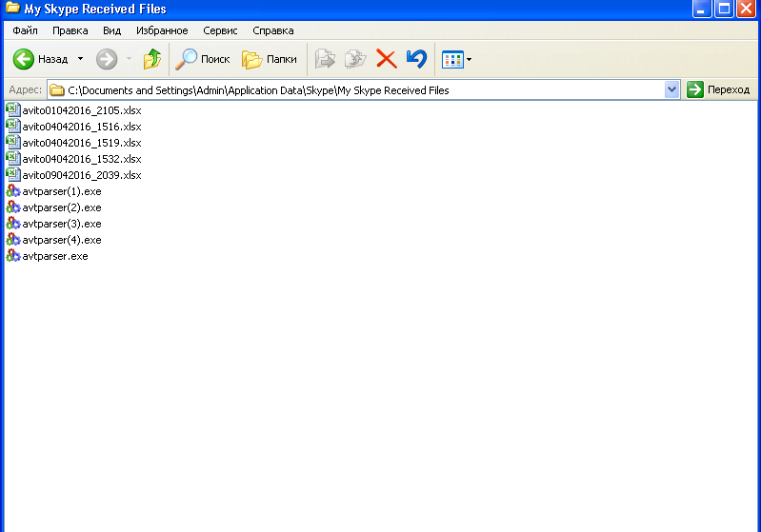
Task: Click the blue Undo arrow icon
Action: (416, 59)
